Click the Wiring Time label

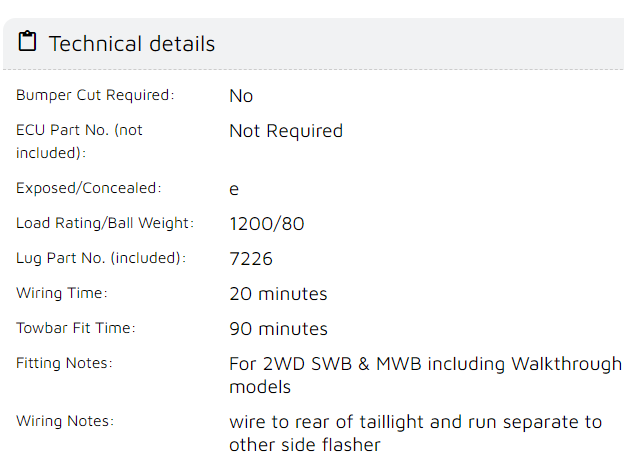(x=62, y=293)
